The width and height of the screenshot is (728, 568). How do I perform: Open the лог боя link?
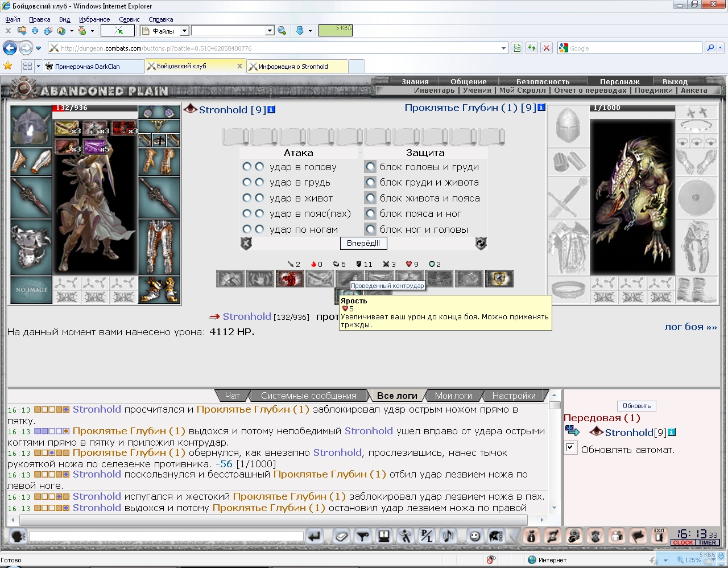coord(690,327)
